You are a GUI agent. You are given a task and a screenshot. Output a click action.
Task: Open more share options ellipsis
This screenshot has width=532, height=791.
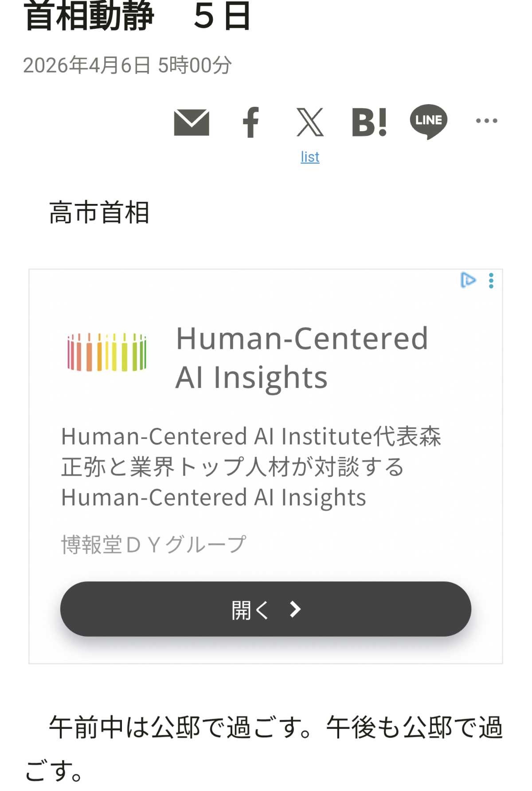click(486, 121)
